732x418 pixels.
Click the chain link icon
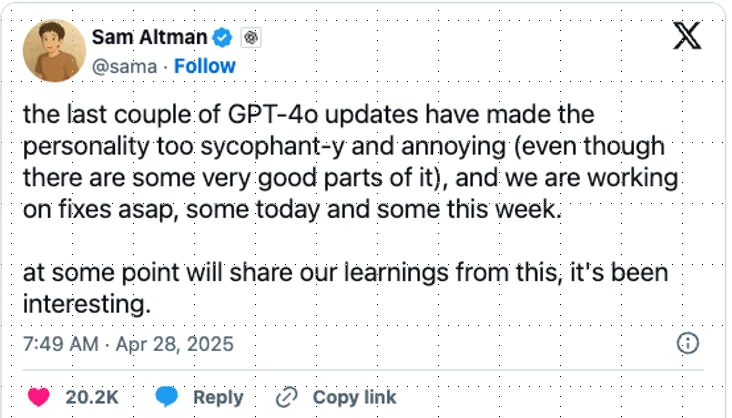287,397
